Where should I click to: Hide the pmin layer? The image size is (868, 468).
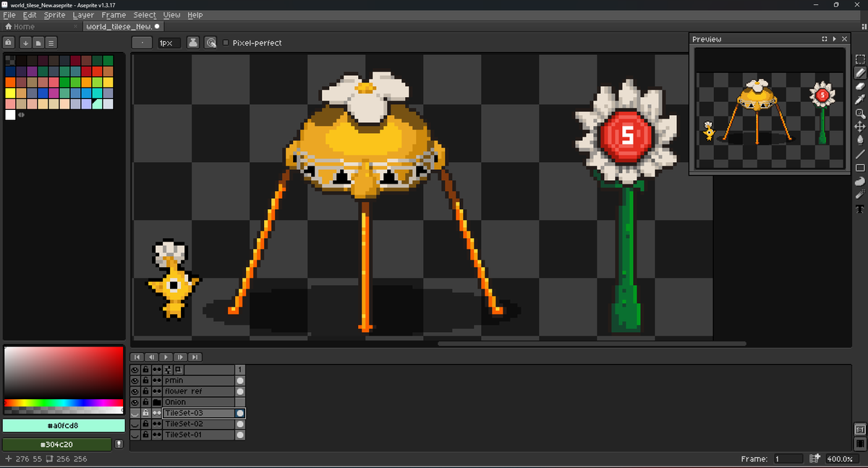click(135, 380)
